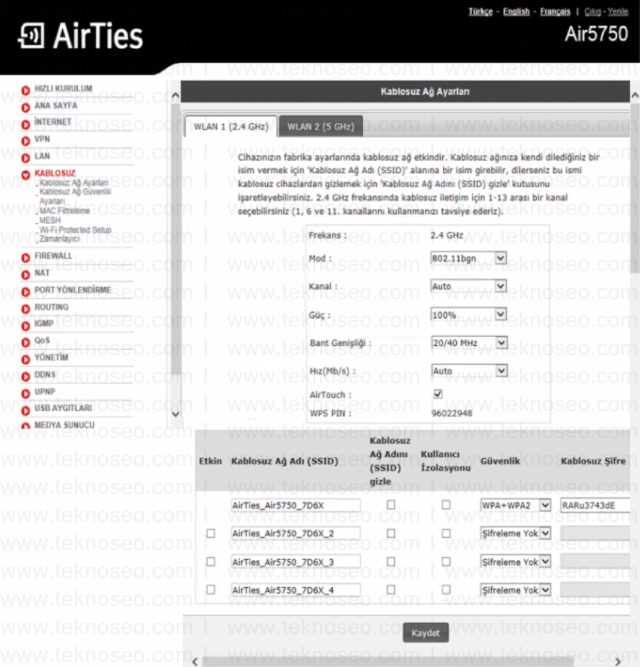This screenshot has width=640, height=667.
Task: Click the AirTies logo icon
Action: [31, 36]
